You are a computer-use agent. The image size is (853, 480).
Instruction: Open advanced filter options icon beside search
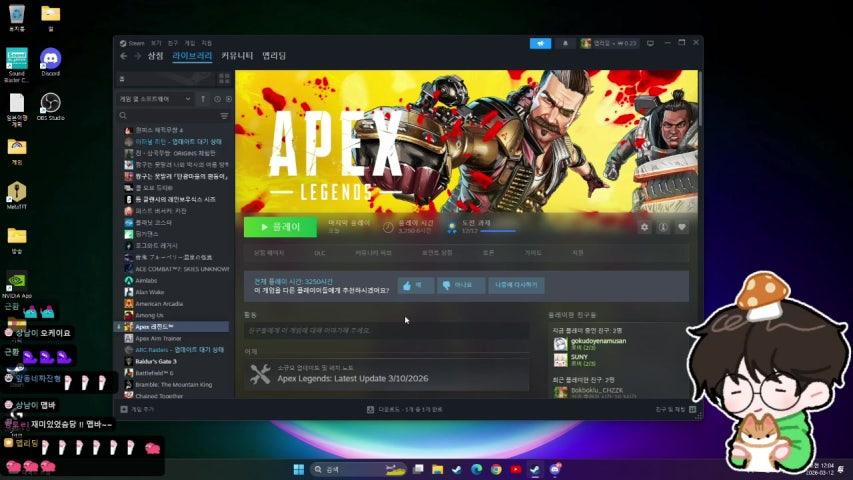(224, 116)
